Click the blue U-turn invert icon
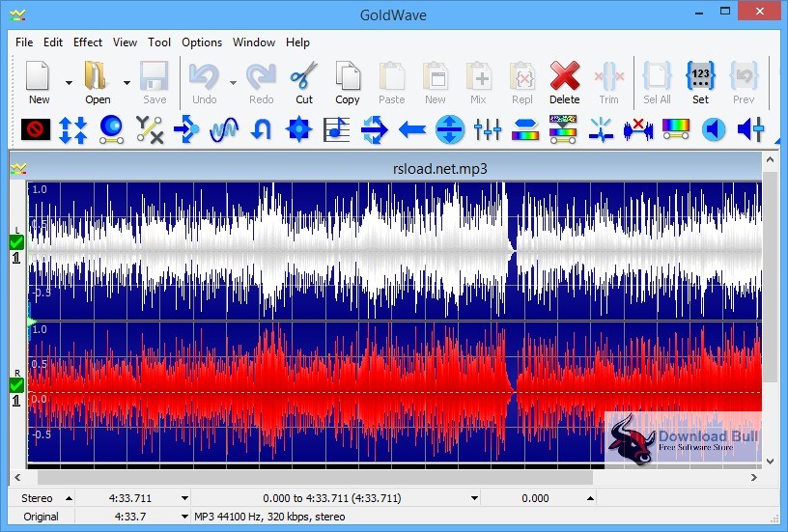 pos(262,129)
